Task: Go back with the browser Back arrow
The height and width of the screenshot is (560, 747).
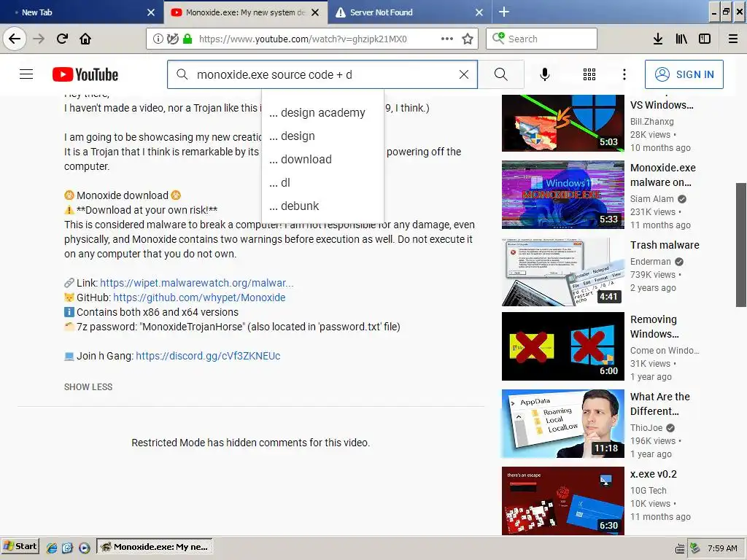Action: (x=15, y=39)
